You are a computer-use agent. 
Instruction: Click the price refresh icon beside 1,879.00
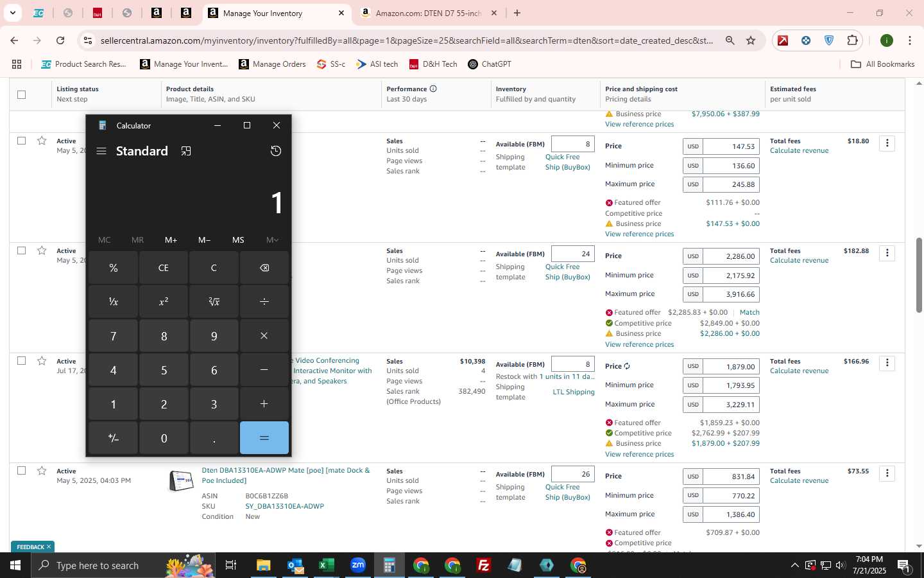627,366
